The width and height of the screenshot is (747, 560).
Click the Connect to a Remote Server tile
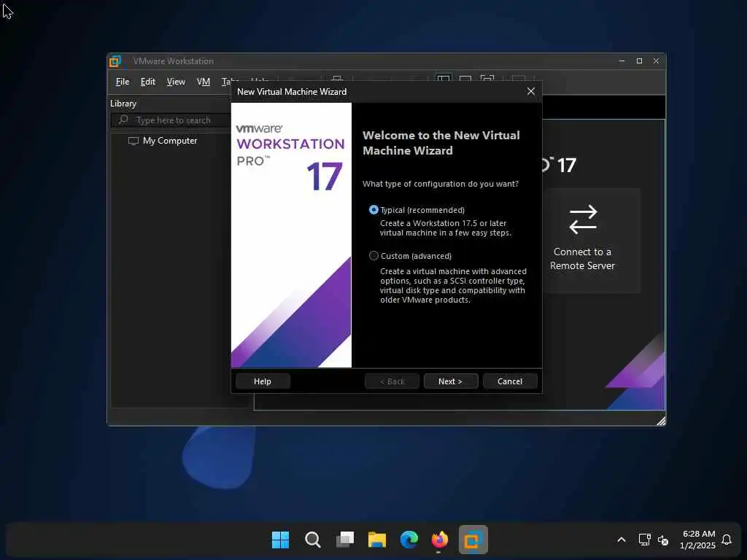582,241
